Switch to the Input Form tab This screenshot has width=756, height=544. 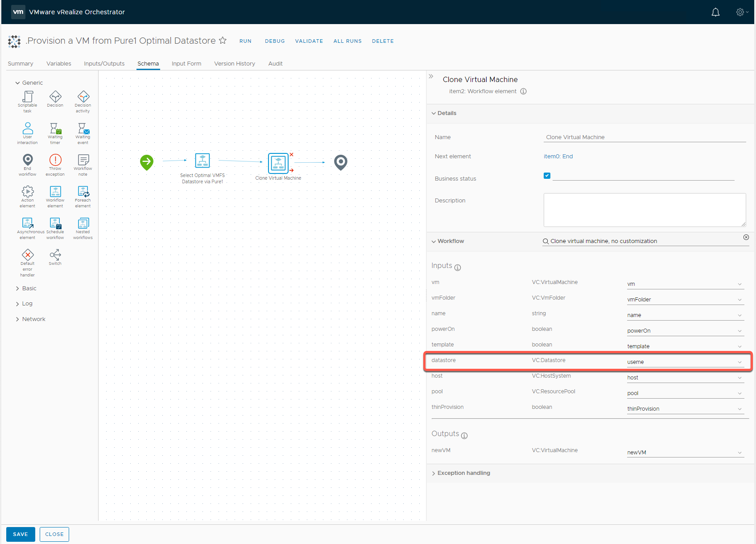click(186, 64)
